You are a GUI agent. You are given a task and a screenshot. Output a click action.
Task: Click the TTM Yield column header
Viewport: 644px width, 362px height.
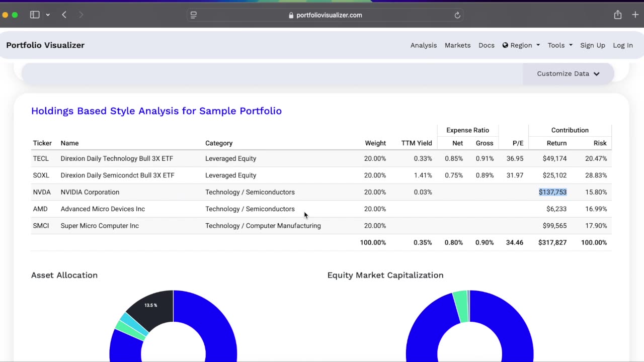pos(417,143)
